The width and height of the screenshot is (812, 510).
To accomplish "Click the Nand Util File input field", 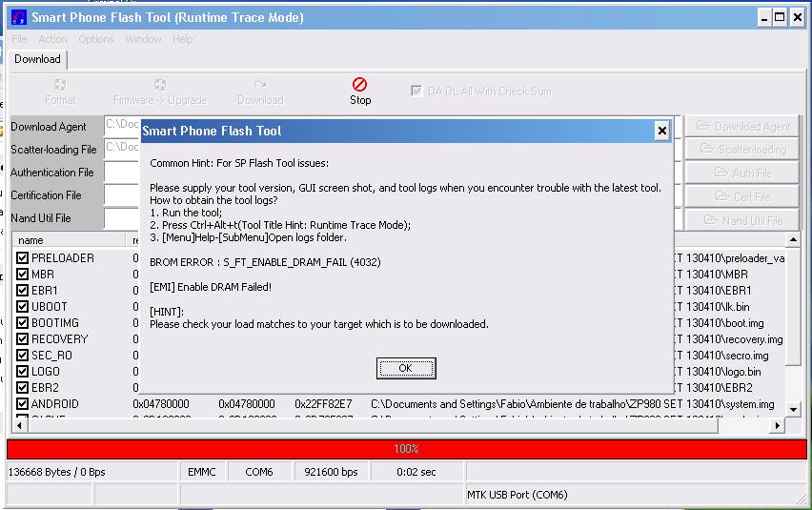I will click(122, 217).
